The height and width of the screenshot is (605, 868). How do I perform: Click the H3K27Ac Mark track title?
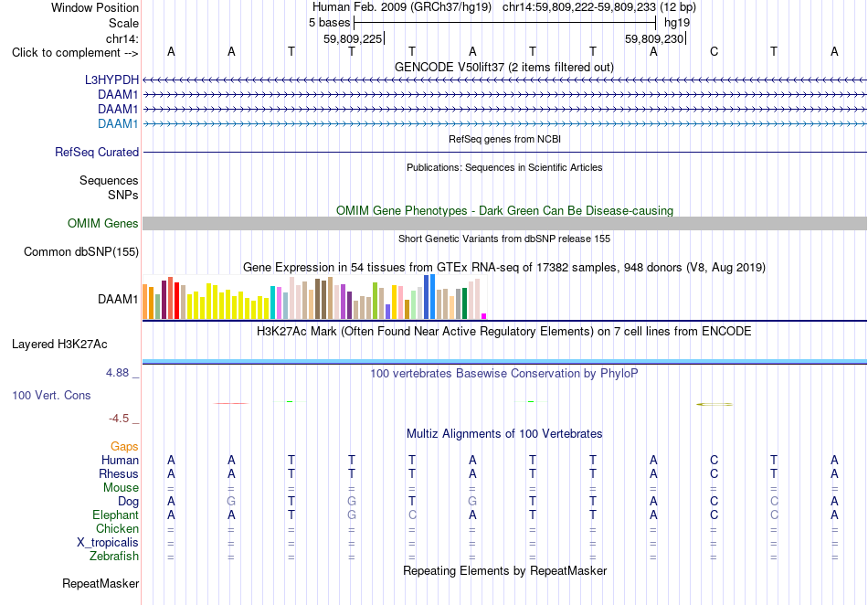tap(504, 332)
